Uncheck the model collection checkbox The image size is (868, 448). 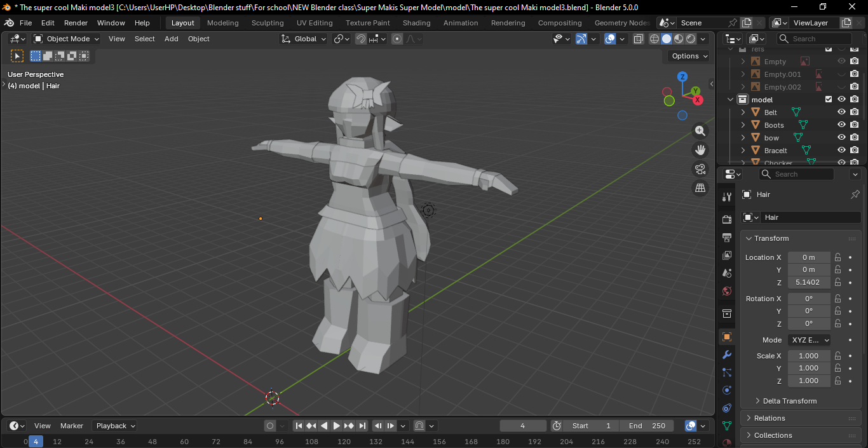pos(829,100)
